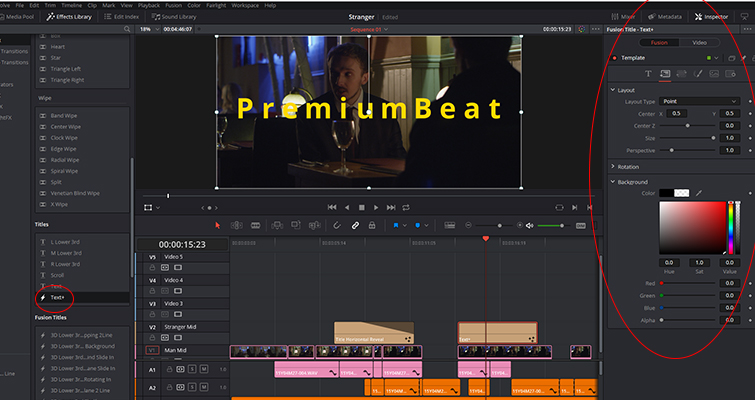Image resolution: width=755 pixels, height=400 pixels.
Task: Collapse the Background section
Action: [629, 182]
